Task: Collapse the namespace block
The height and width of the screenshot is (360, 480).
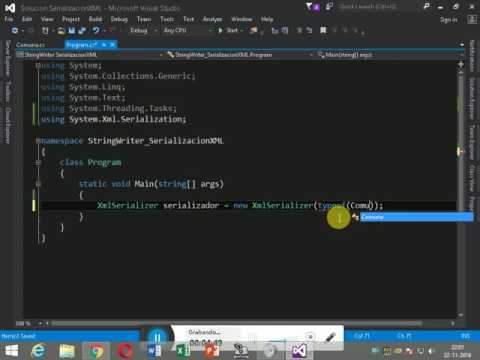Action: coord(38,141)
